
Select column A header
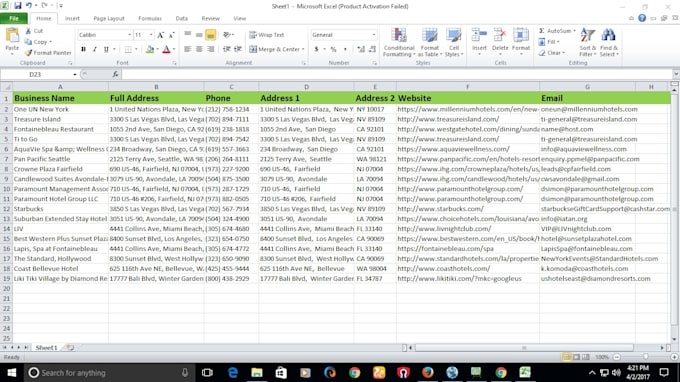[x=60, y=87]
